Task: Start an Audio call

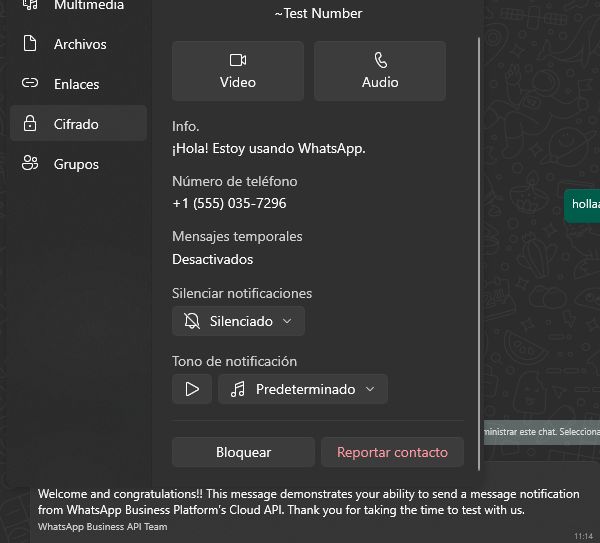Action: pos(380,71)
